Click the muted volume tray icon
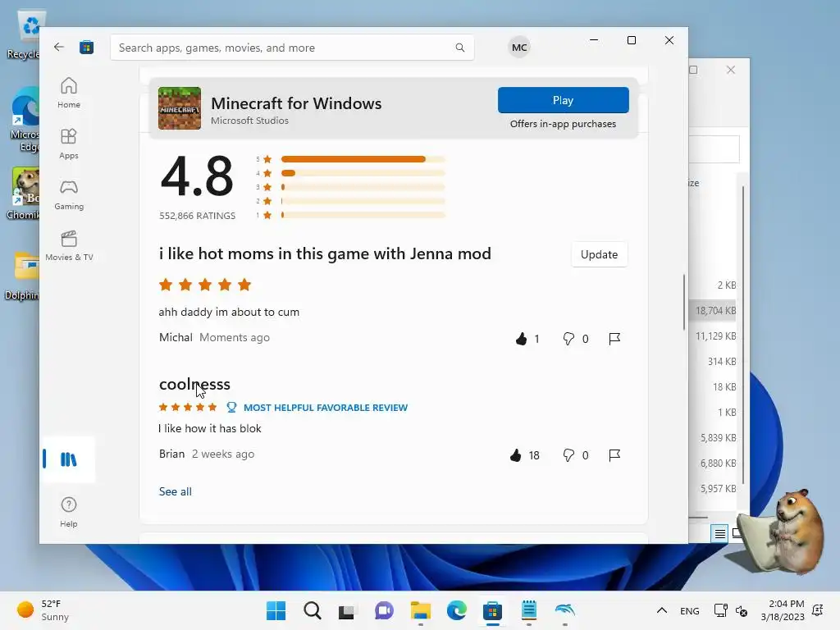The width and height of the screenshot is (840, 630). (x=742, y=610)
